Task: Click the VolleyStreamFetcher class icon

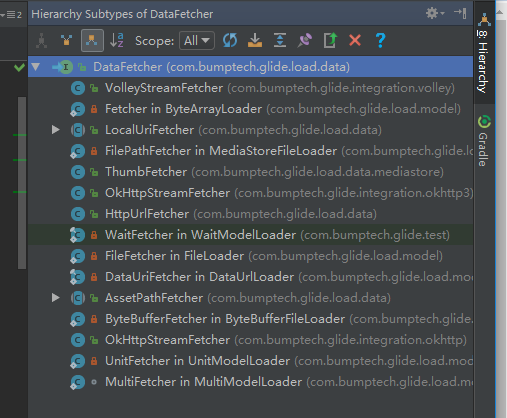Action: pyautogui.click(x=78, y=88)
